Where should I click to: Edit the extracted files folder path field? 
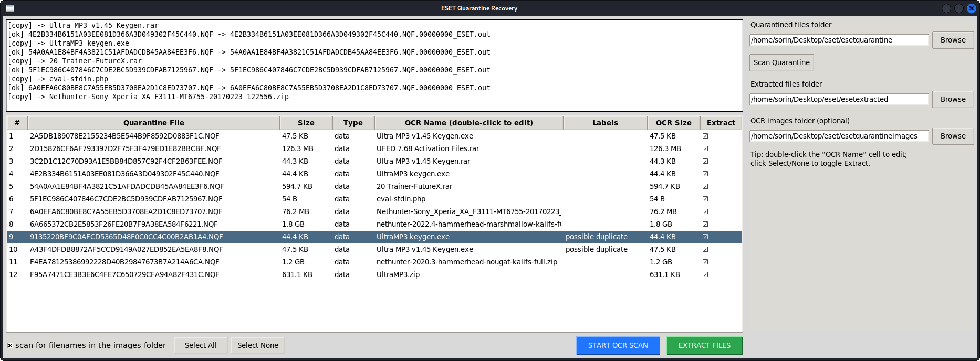[x=839, y=99]
